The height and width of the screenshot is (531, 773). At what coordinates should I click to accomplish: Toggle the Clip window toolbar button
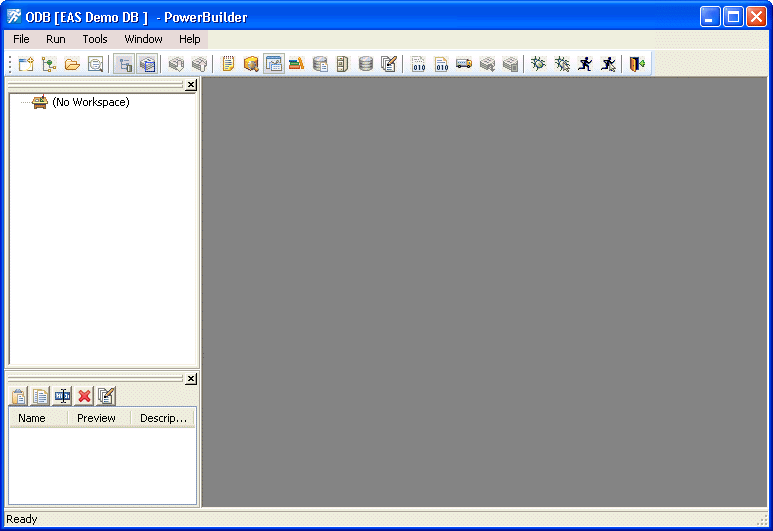coord(274,64)
